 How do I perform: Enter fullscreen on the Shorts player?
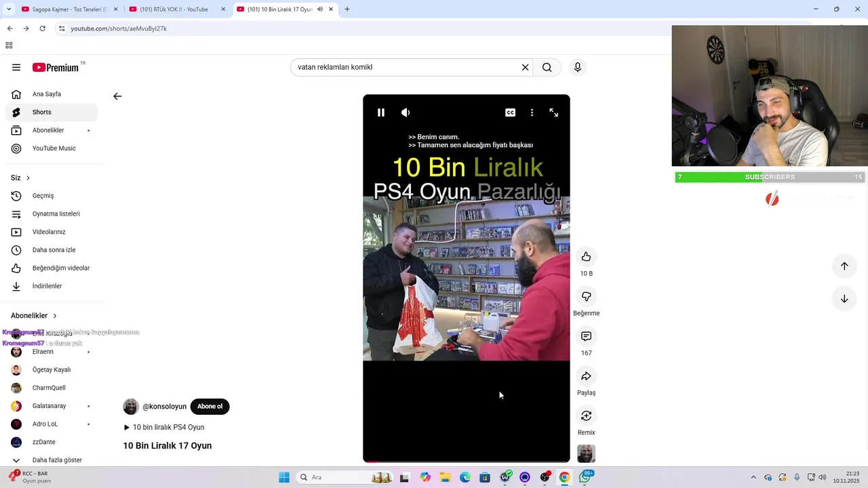pos(553,113)
